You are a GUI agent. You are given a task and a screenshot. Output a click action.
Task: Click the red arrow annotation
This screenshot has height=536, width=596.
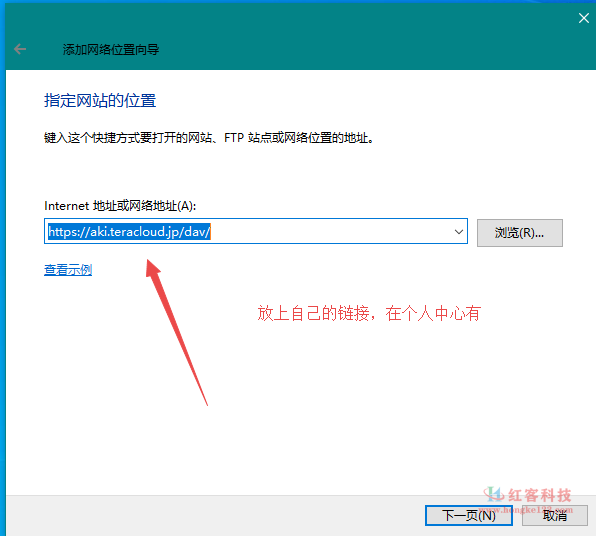pyautogui.click(x=176, y=331)
